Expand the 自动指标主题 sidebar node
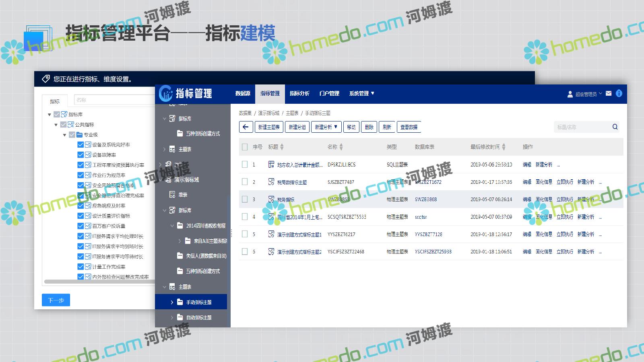Image resolution: width=644 pixels, height=362 pixels. pos(172,317)
